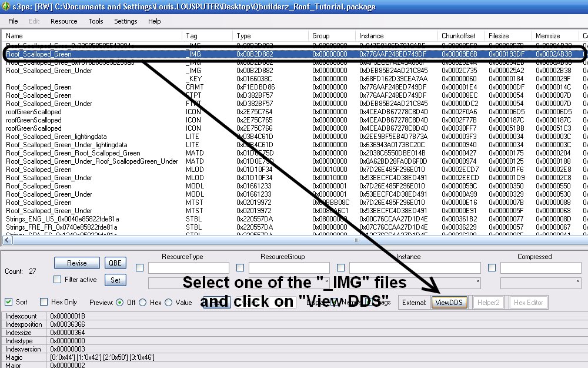Open the Settings menu

point(125,21)
